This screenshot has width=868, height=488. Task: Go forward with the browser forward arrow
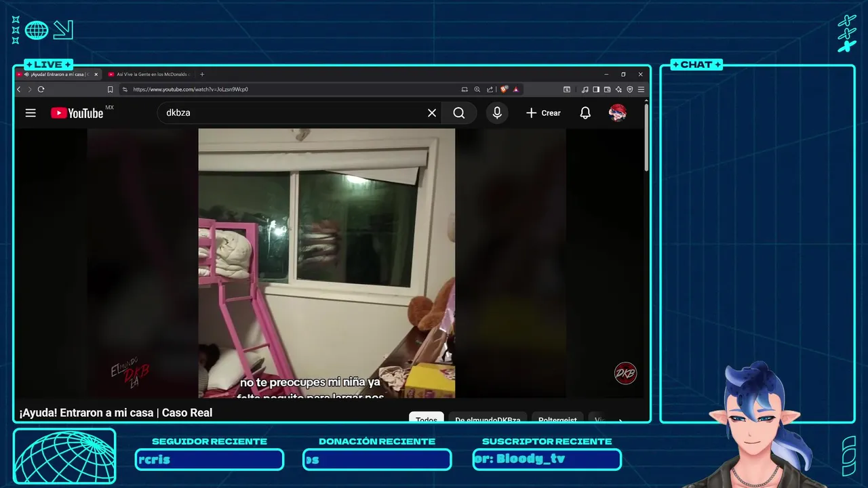(x=29, y=89)
